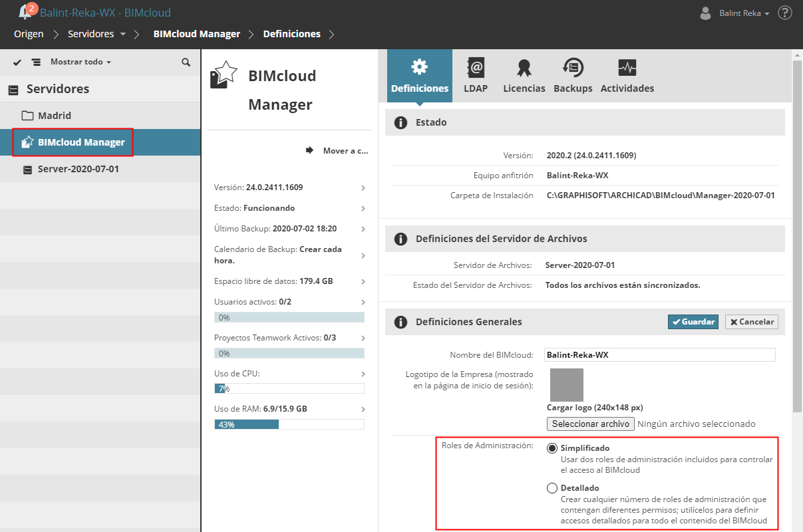The image size is (803, 532).
Task: Click the info icon next to Estado
Action: pos(401,123)
